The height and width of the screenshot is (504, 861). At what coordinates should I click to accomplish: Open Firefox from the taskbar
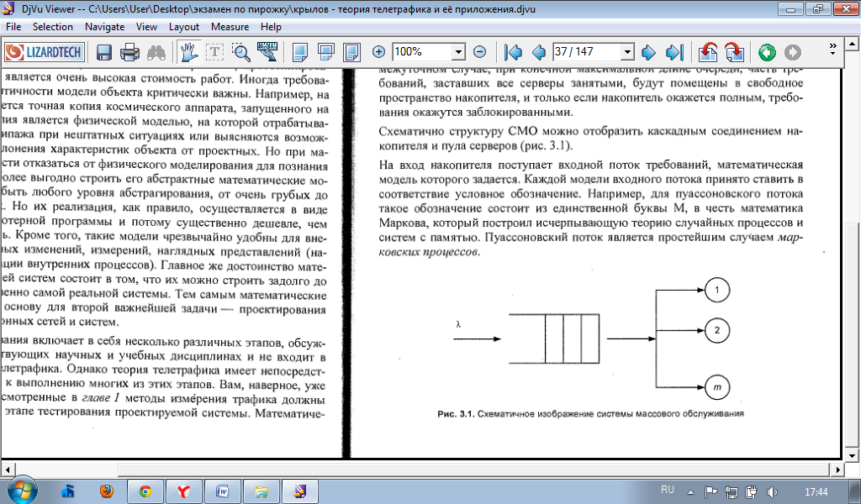[x=106, y=491]
